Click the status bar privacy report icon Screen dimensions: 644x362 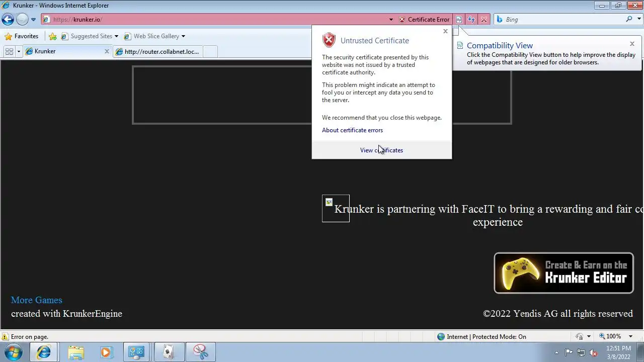coord(580,336)
